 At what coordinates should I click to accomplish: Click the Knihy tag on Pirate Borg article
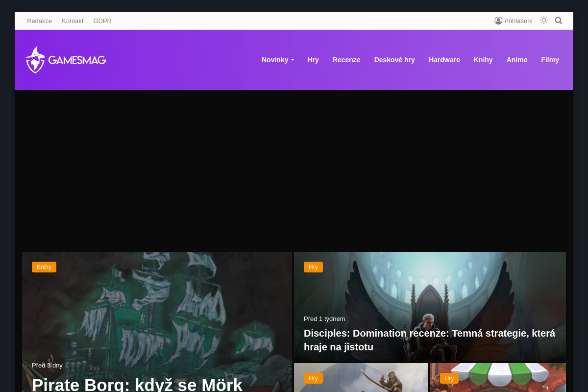point(44,267)
